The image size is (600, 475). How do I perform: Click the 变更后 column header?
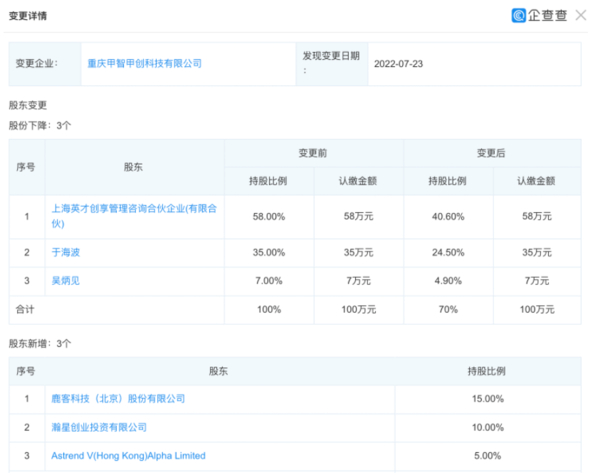point(491,153)
